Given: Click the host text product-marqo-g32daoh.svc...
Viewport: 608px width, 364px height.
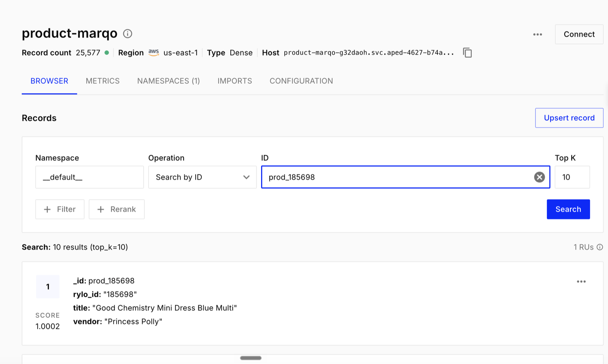Looking at the screenshot, I should [369, 53].
